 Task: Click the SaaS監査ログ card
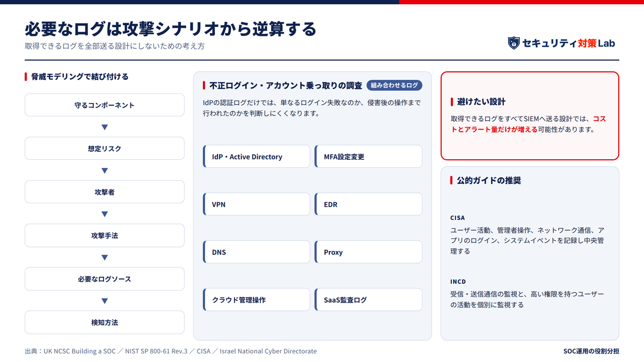pyautogui.click(x=368, y=300)
